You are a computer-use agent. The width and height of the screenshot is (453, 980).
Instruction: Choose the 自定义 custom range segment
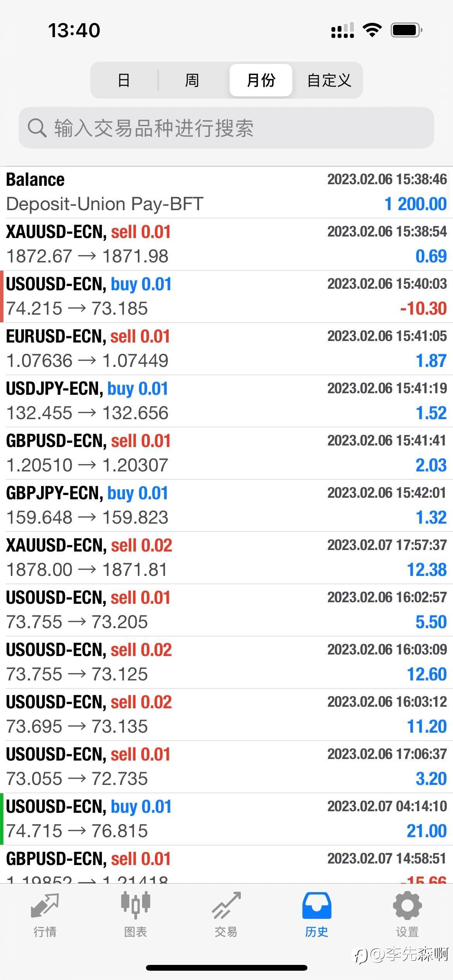(329, 80)
